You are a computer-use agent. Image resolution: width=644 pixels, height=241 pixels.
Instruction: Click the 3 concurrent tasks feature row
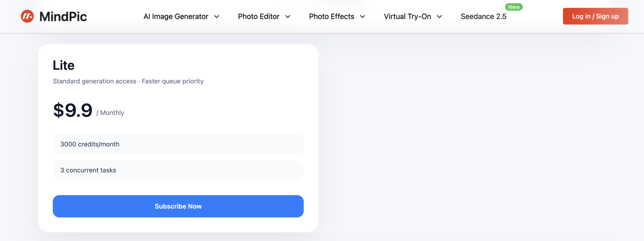point(178,170)
